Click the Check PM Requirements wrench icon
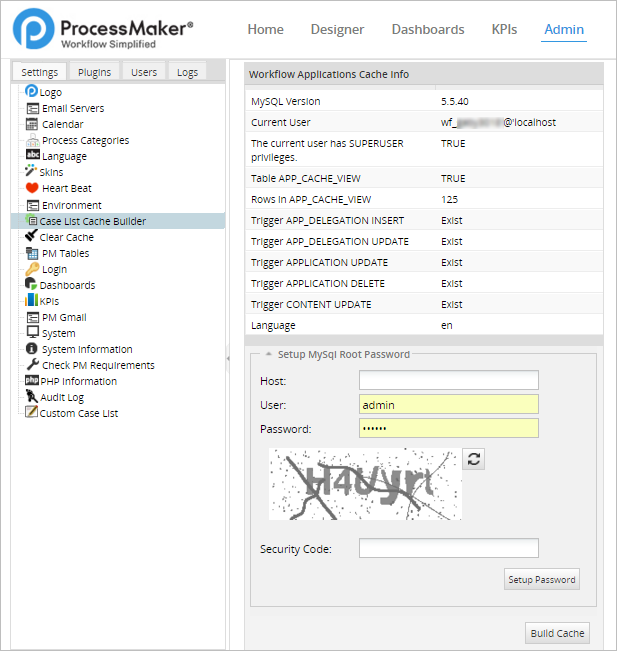 point(32,365)
